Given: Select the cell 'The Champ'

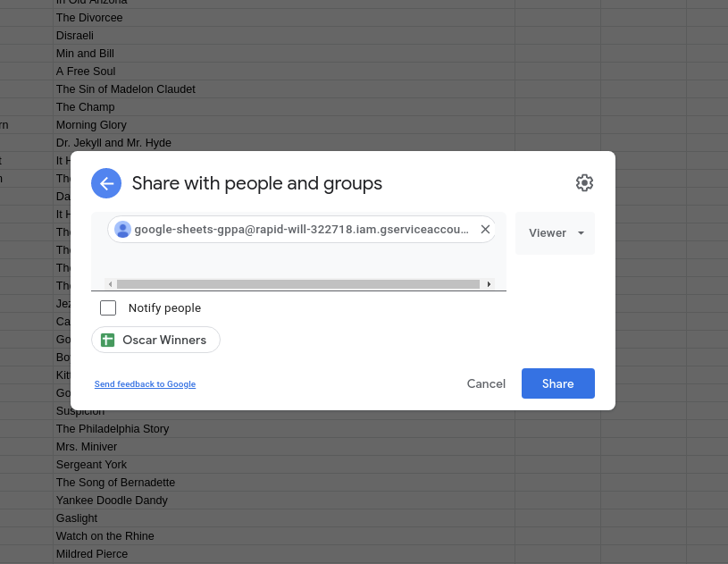Looking at the screenshot, I should (x=284, y=107).
